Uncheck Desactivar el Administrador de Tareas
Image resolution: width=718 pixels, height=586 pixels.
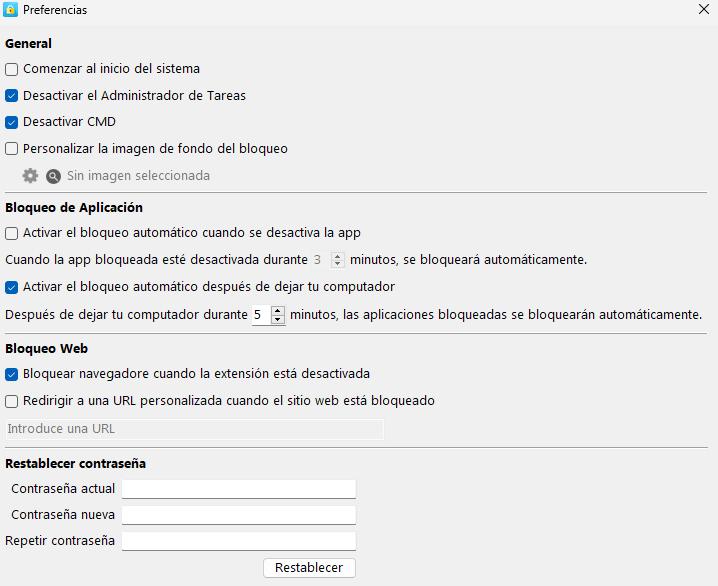(x=12, y=96)
